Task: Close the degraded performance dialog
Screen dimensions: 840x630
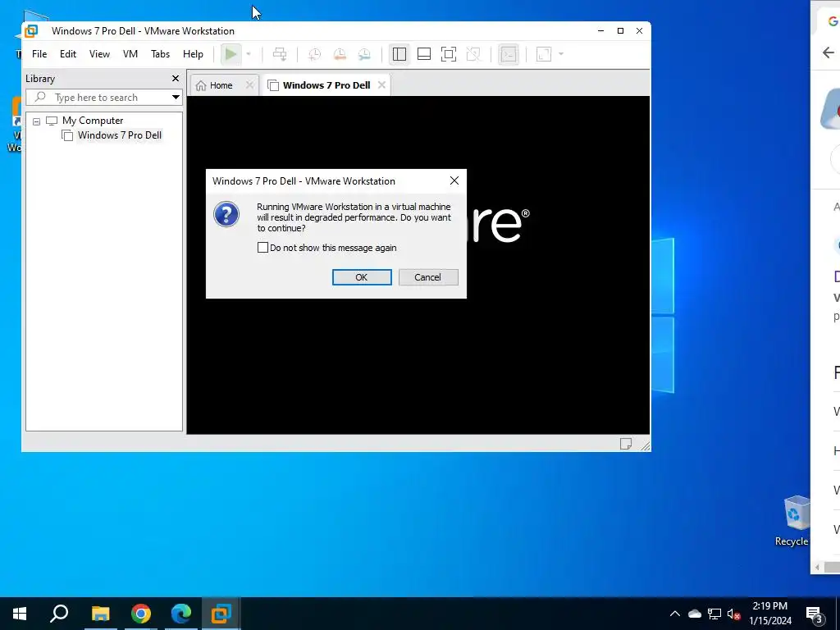Action: 454,181
